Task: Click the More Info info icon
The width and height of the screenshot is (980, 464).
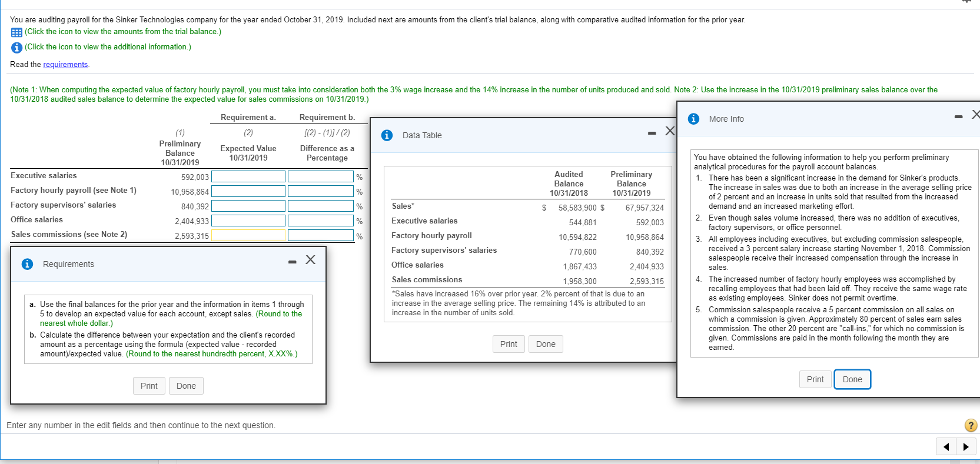Action: tap(694, 119)
